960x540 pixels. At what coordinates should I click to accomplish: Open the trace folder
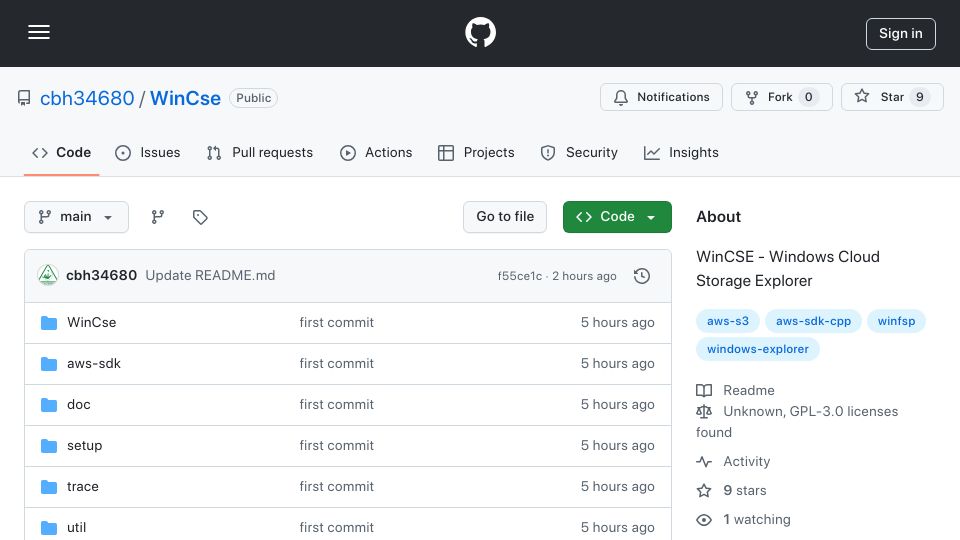tap(83, 487)
